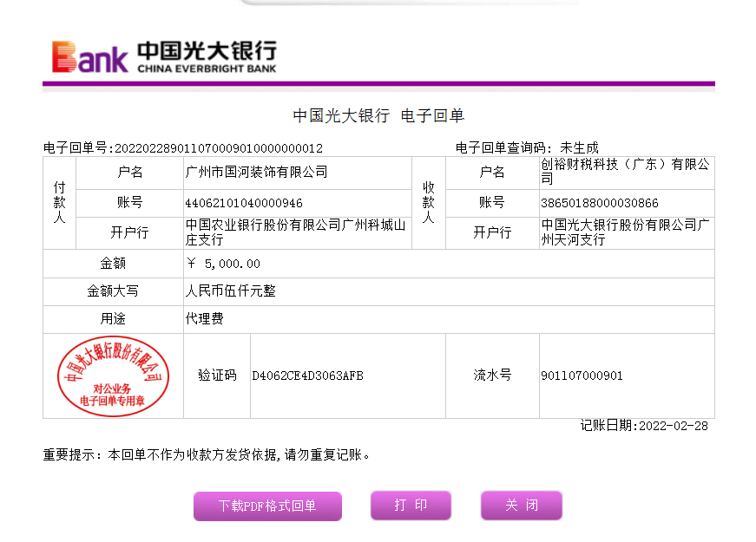
Task: Click the 金额 label cell
Action: point(114,264)
